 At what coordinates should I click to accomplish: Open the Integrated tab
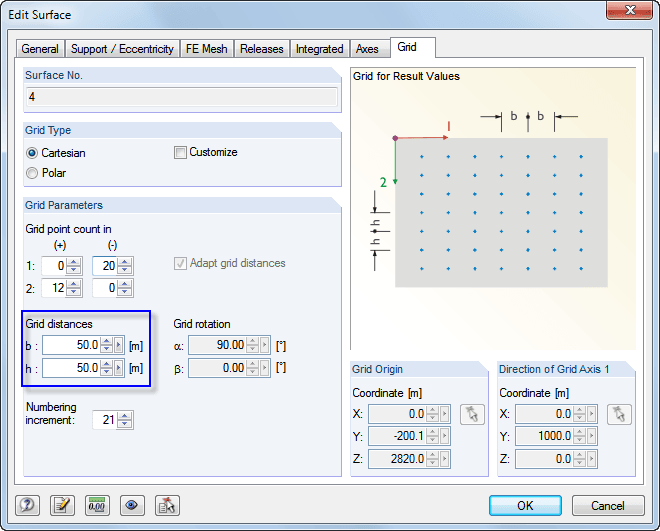(x=319, y=49)
